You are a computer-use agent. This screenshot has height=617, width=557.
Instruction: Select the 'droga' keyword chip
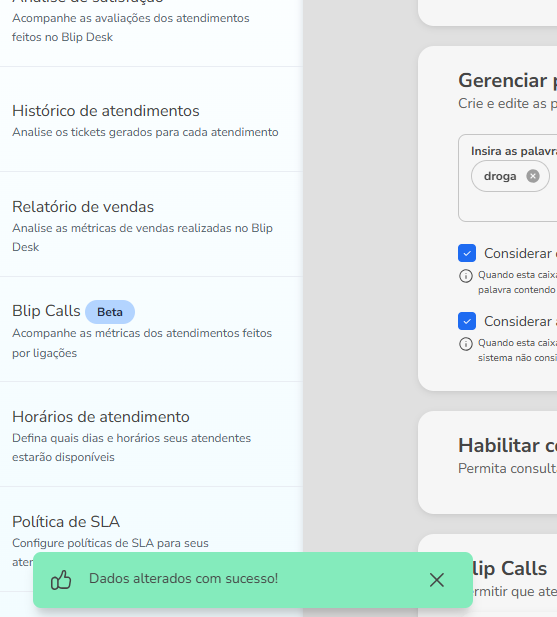tap(500, 176)
